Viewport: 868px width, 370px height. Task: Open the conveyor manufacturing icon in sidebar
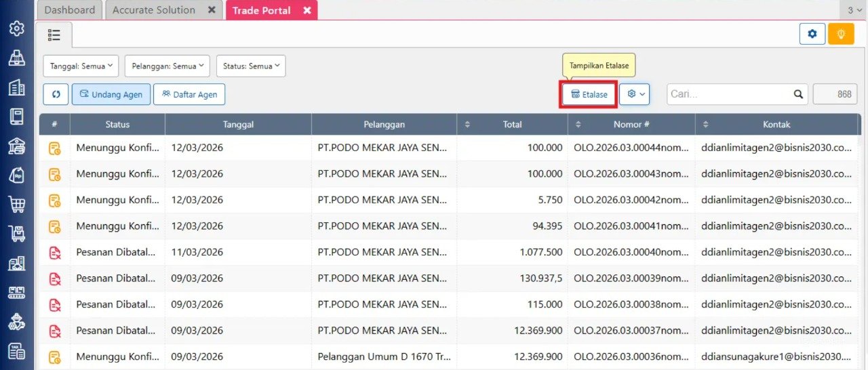click(16, 292)
